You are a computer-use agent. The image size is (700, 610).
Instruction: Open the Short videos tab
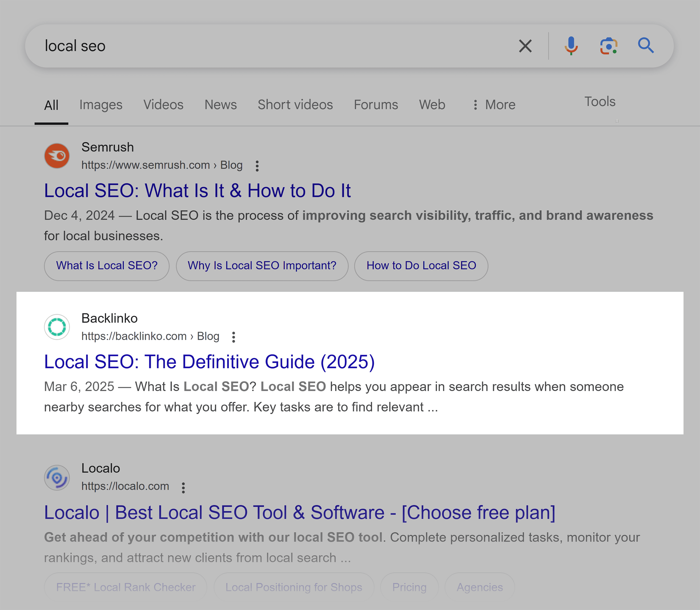pyautogui.click(x=295, y=105)
